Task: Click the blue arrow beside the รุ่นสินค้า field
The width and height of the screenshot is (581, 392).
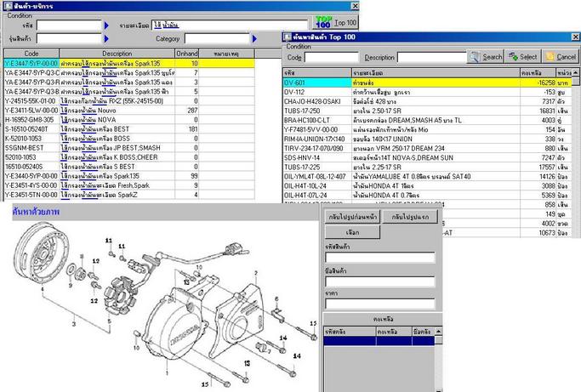Action: pos(106,38)
